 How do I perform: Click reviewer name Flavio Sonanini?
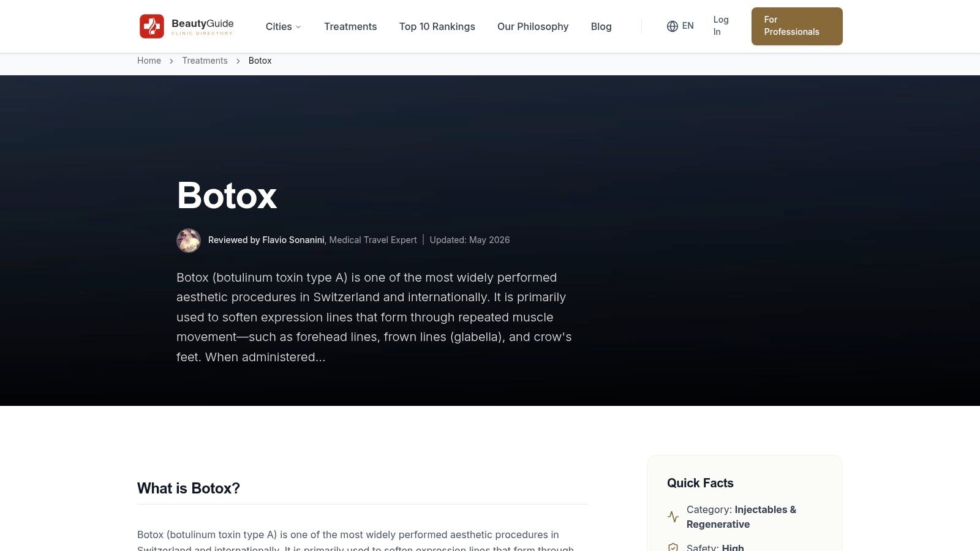click(x=293, y=240)
